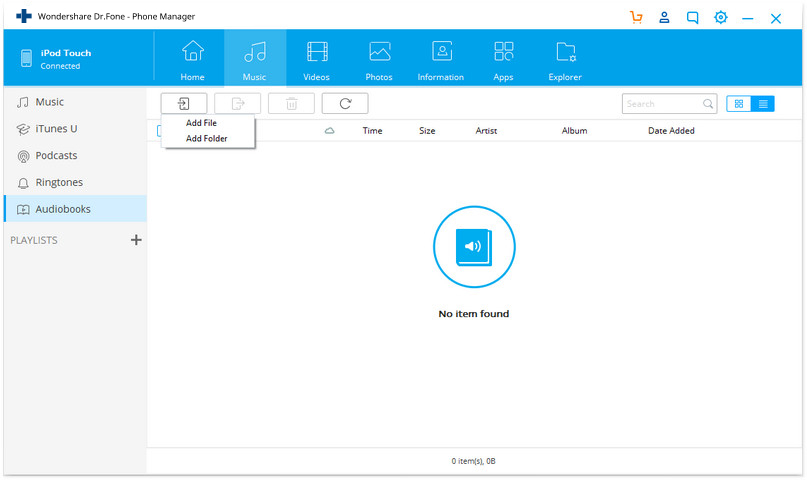Add a new playlist with plus icon
807x480 pixels.
(136, 240)
